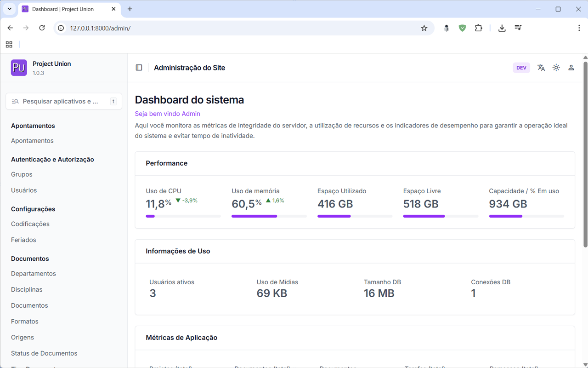Open the language translation selector icon
Screen dimensions: 588x368
(x=541, y=68)
